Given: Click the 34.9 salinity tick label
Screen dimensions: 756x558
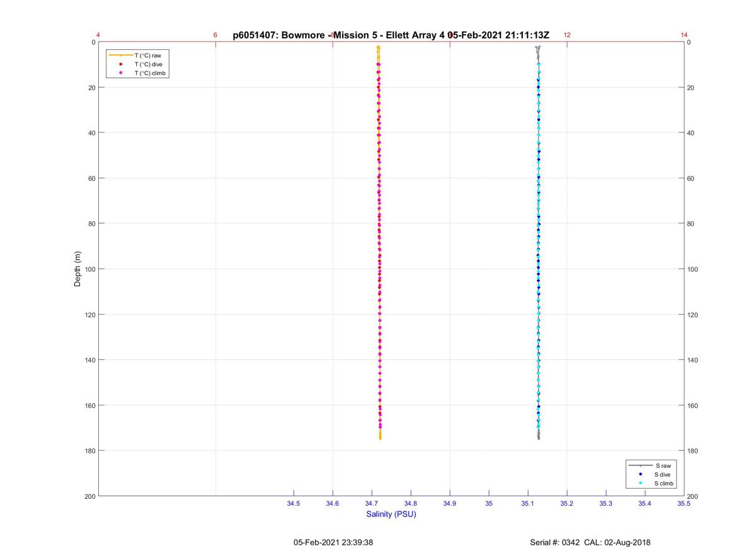Looking at the screenshot, I should tap(450, 503).
